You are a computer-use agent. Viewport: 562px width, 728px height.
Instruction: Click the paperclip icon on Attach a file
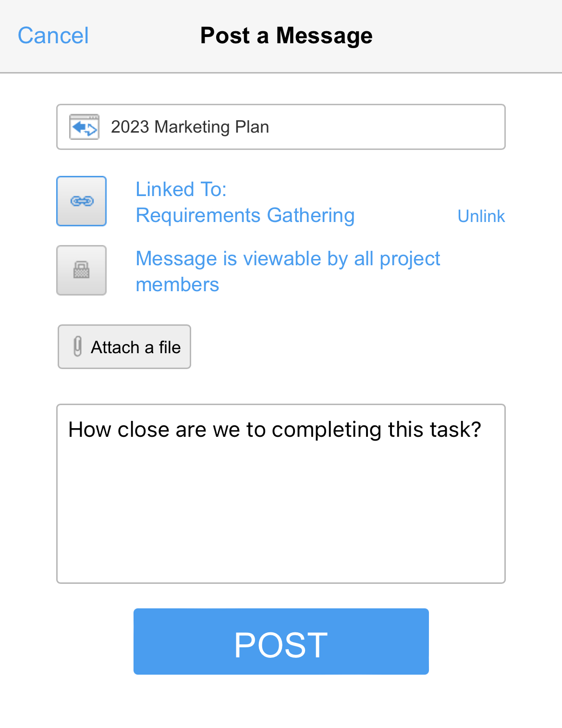pyautogui.click(x=77, y=346)
